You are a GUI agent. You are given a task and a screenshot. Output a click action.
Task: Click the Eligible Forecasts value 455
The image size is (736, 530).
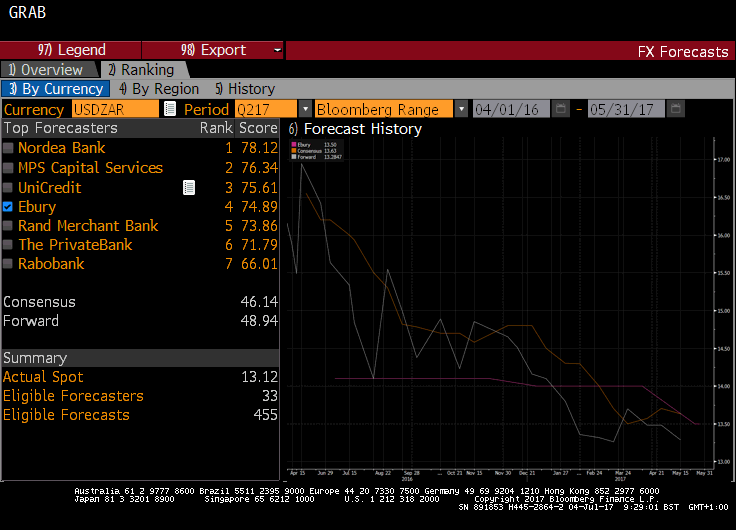click(266, 415)
